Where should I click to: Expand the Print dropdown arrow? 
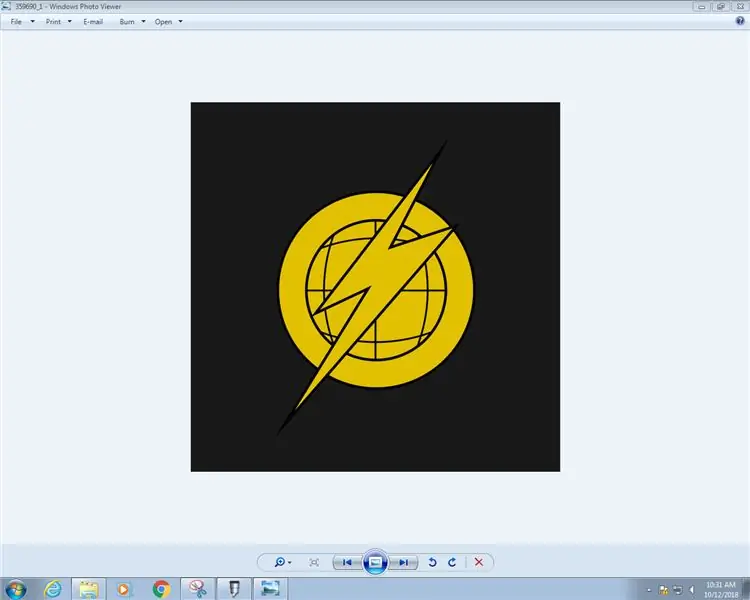pos(69,22)
